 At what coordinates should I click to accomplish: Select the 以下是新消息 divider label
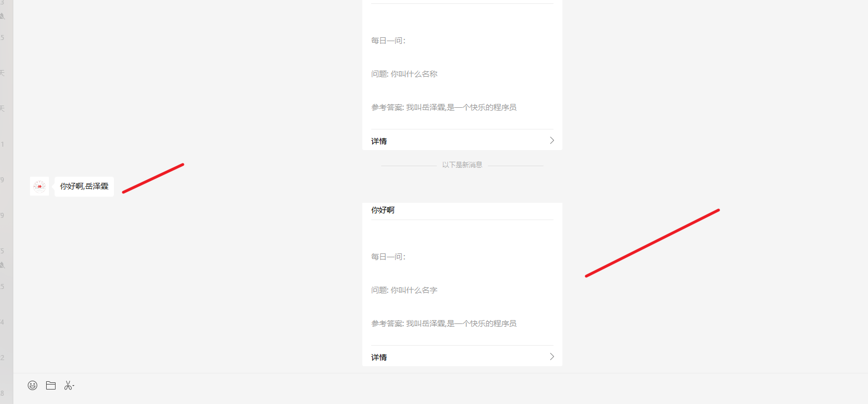462,165
